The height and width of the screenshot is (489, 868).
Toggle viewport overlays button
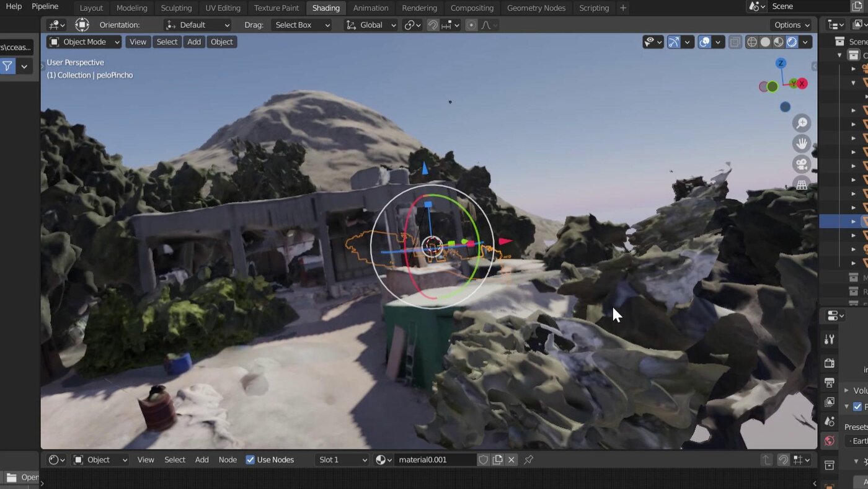click(x=704, y=42)
